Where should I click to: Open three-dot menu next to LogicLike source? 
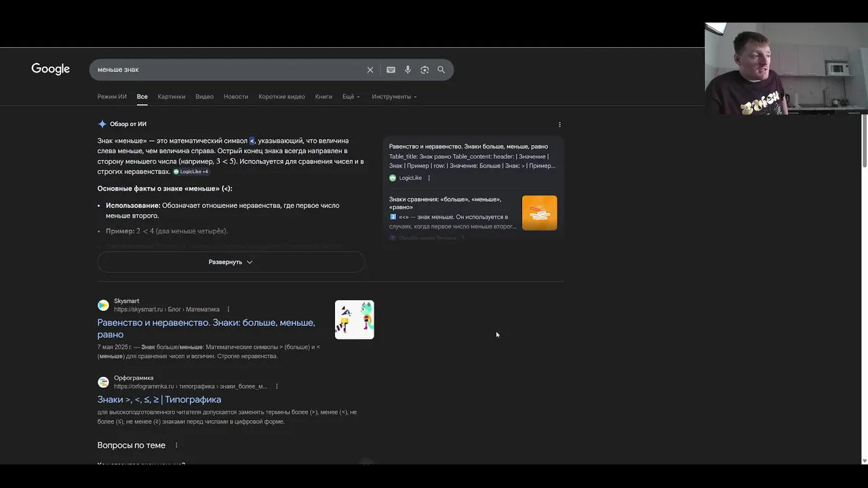point(429,178)
